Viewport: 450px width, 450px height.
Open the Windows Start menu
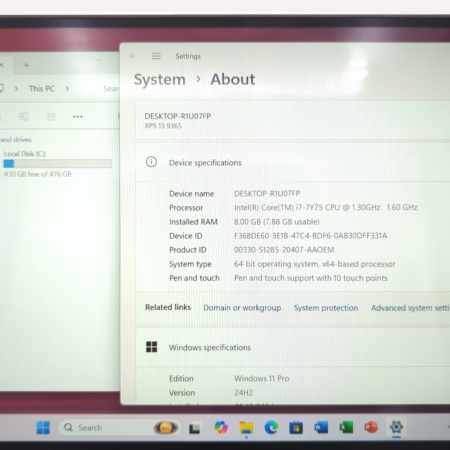click(x=43, y=428)
